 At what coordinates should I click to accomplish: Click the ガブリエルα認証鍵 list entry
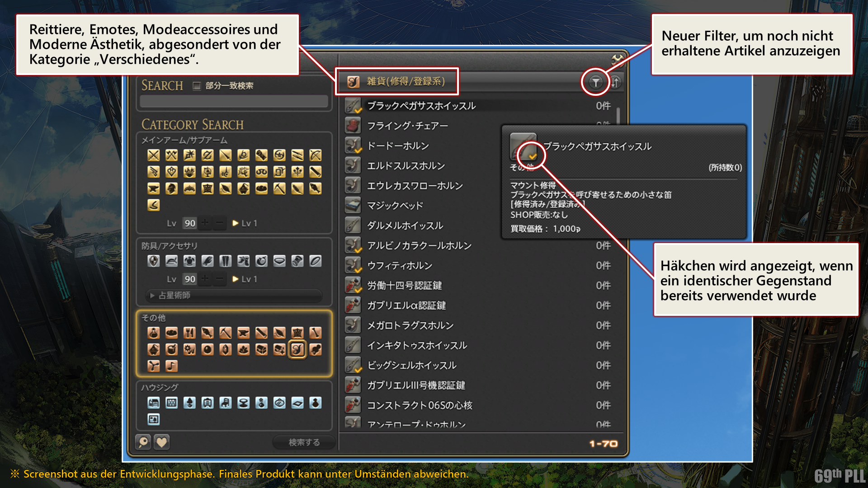(x=406, y=306)
